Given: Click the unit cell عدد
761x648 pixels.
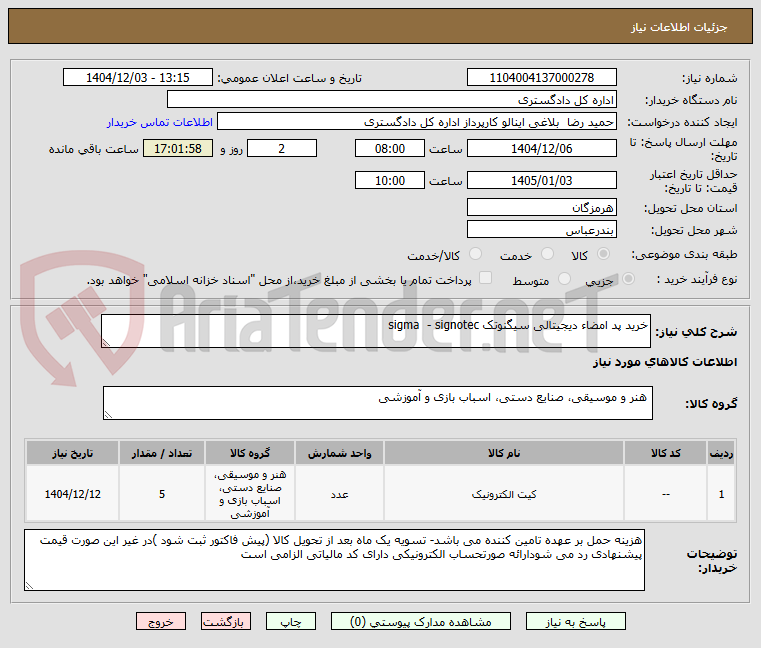Looking at the screenshot, I should click(x=339, y=494).
